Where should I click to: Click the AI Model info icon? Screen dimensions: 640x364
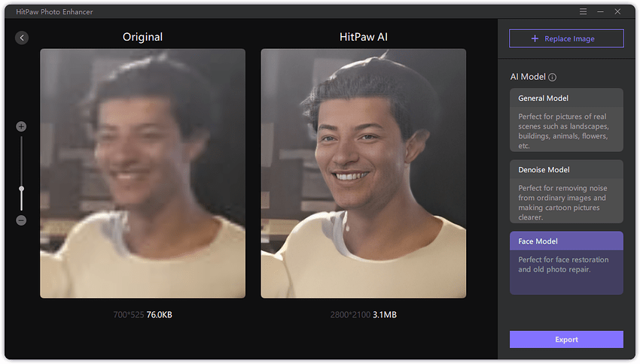552,77
